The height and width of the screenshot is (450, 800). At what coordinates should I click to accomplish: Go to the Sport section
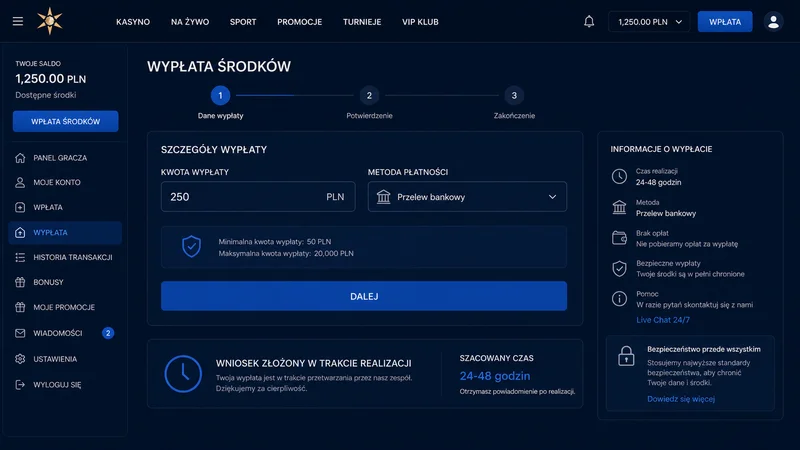coord(243,22)
